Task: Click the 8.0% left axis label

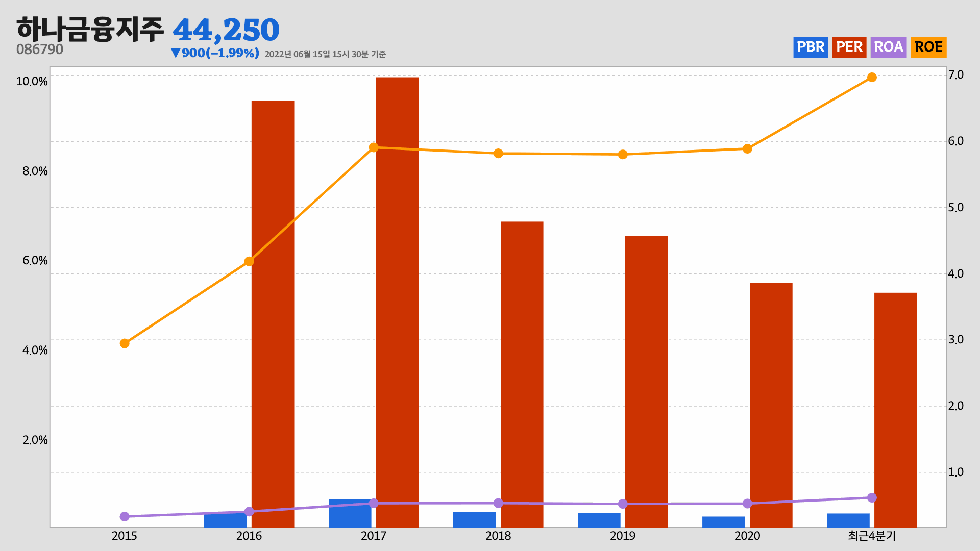Action: coord(35,171)
